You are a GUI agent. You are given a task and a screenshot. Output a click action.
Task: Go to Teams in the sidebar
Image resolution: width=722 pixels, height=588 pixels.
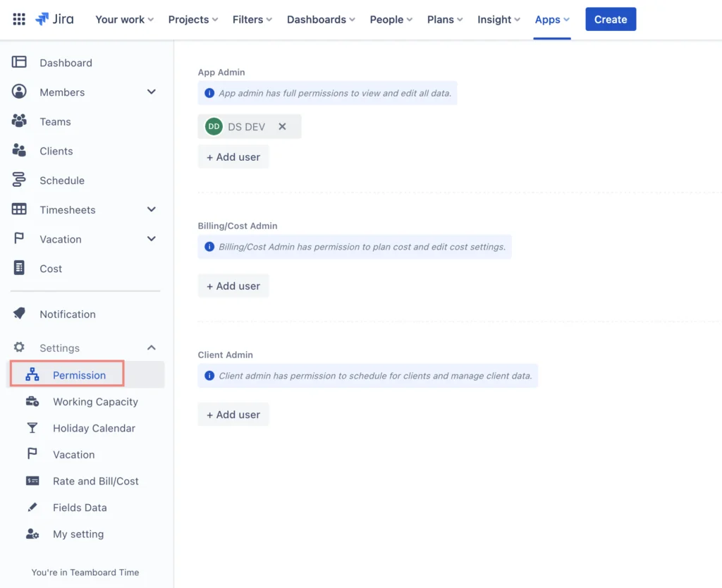tap(55, 121)
